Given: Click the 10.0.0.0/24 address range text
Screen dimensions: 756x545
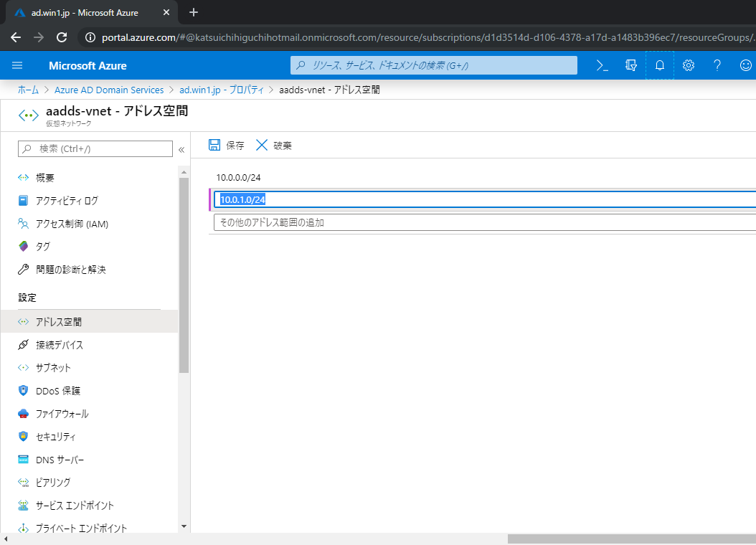Looking at the screenshot, I should click(x=238, y=177).
